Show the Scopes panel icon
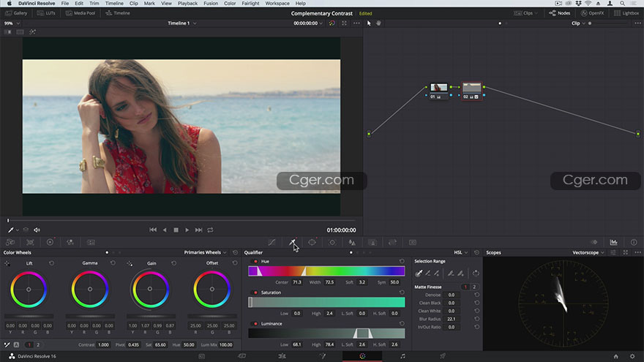This screenshot has width=644, height=362. point(613,242)
